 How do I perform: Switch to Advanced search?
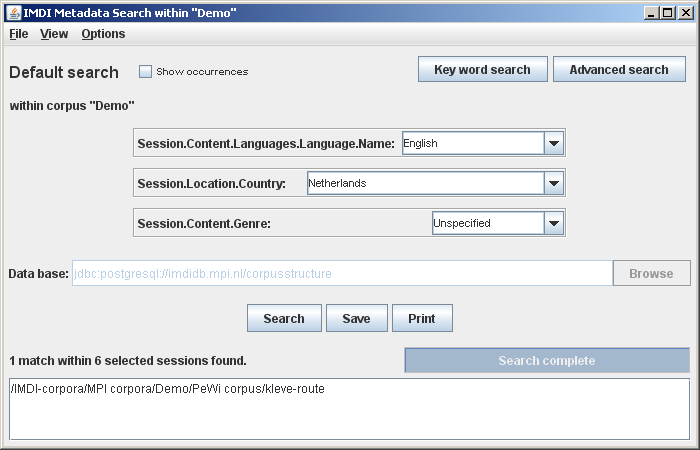[618, 70]
